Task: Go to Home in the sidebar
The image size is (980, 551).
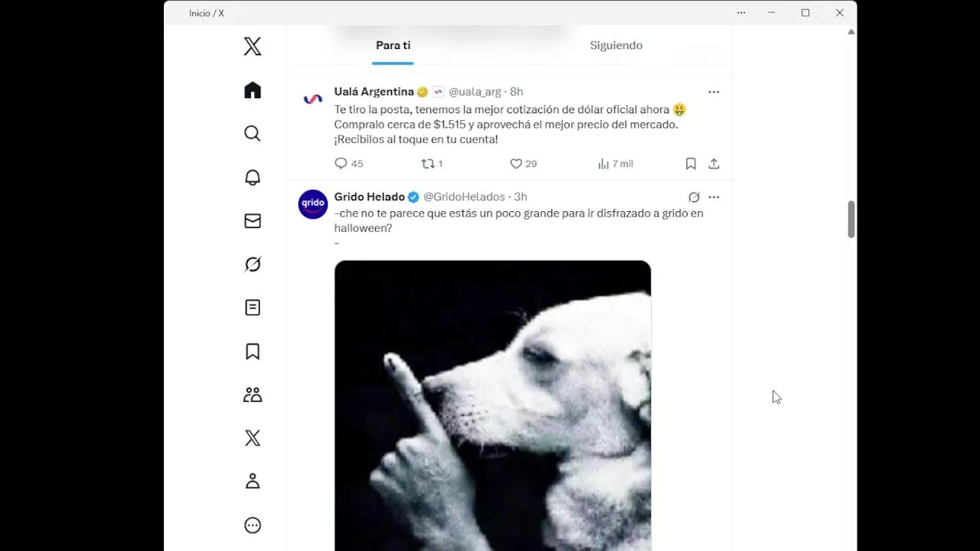Action: [x=253, y=90]
